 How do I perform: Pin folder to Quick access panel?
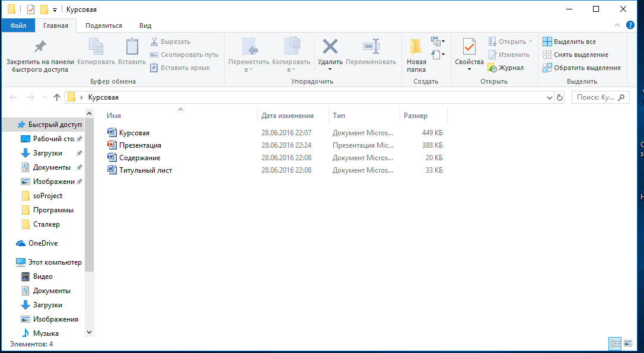(x=40, y=55)
